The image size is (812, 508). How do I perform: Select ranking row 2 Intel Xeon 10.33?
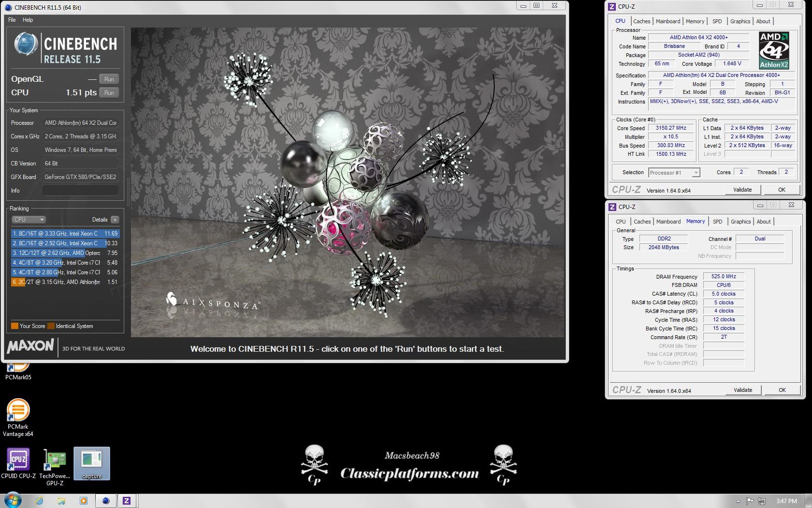(65, 243)
